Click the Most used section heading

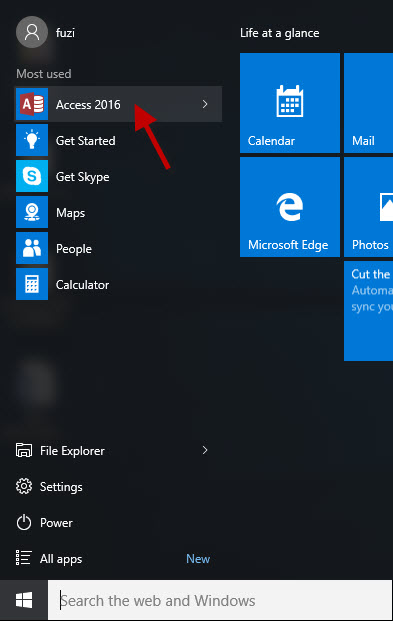(44, 74)
